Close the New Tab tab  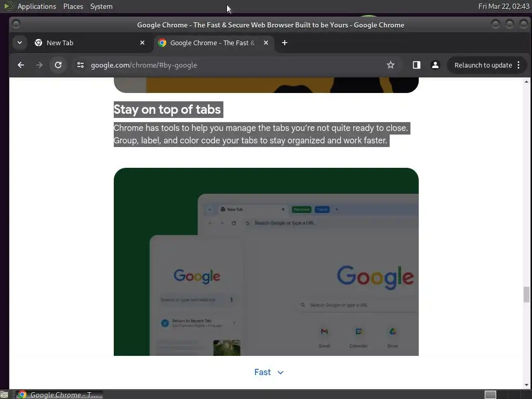[x=142, y=43]
